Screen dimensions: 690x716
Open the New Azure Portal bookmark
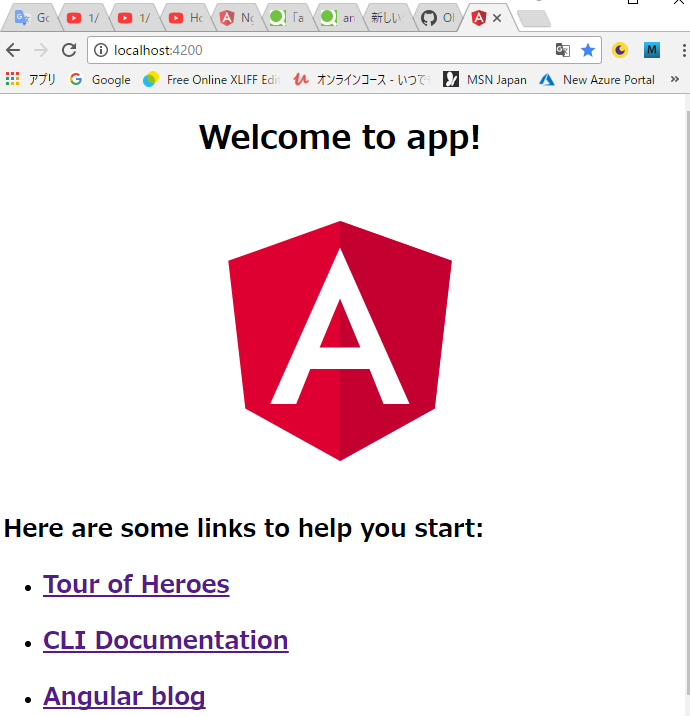click(x=597, y=79)
